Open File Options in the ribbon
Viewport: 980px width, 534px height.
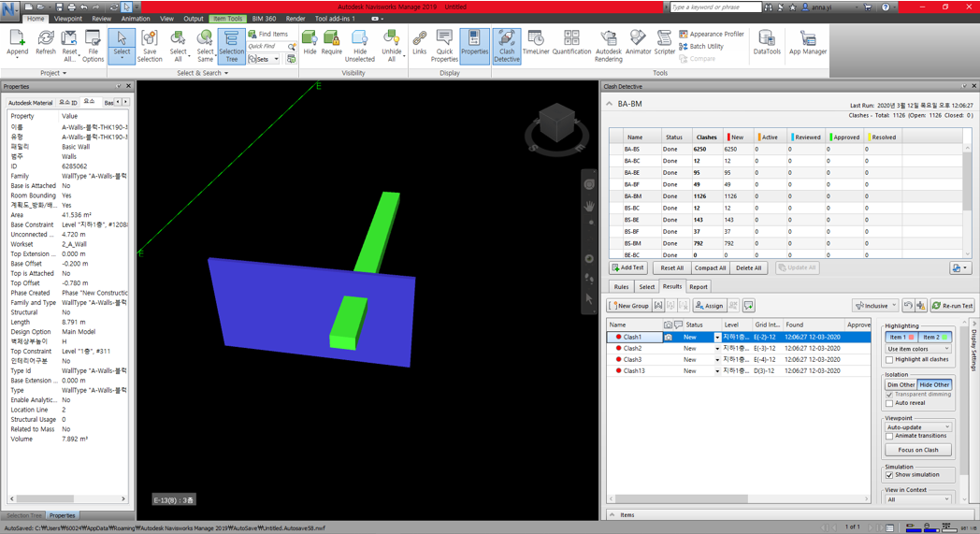93,45
